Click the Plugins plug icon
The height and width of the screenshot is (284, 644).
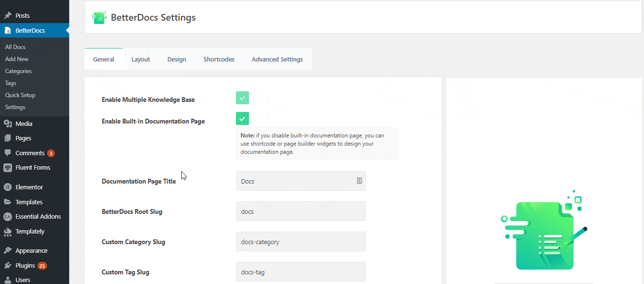tap(8, 265)
